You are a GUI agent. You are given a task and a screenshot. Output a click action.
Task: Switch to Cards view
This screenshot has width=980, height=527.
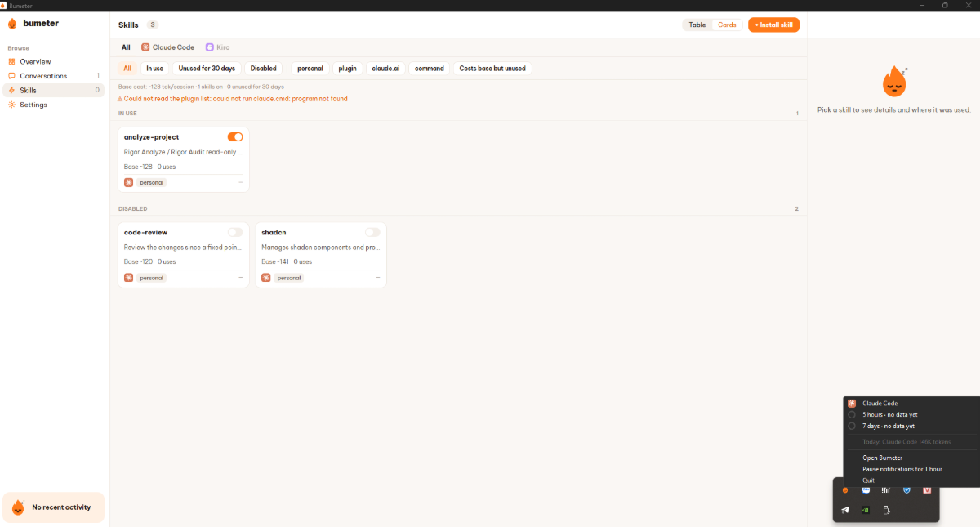(x=727, y=25)
